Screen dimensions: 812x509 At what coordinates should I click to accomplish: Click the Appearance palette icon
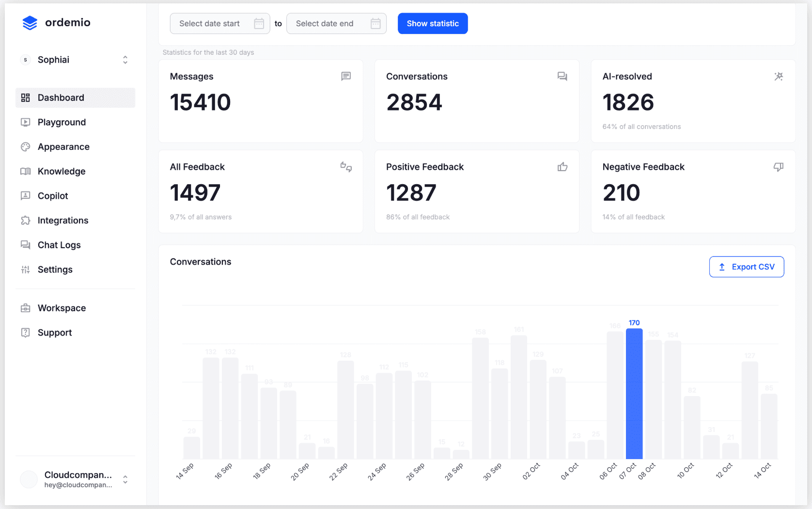(x=26, y=147)
